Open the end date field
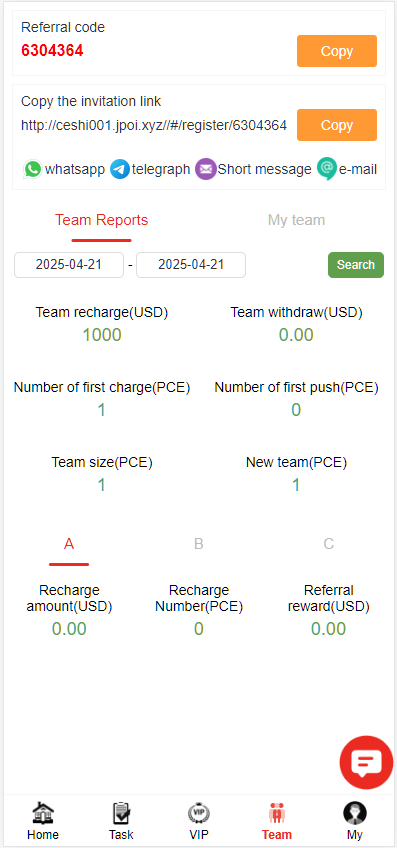This screenshot has width=397, height=848. pos(191,265)
